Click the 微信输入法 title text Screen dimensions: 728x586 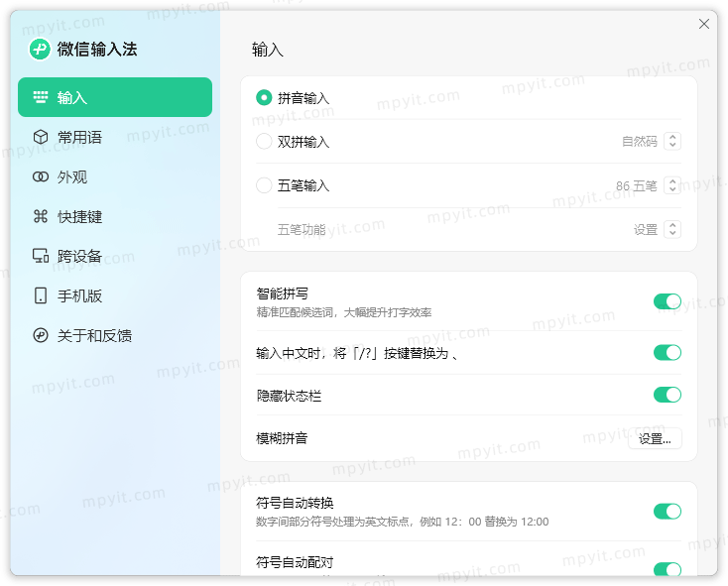tap(97, 50)
